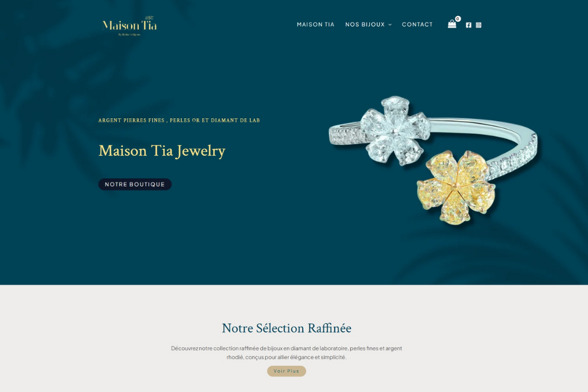Click the Argent Pierres Fines tagline text
This screenshot has width=588, height=392.
tap(179, 121)
